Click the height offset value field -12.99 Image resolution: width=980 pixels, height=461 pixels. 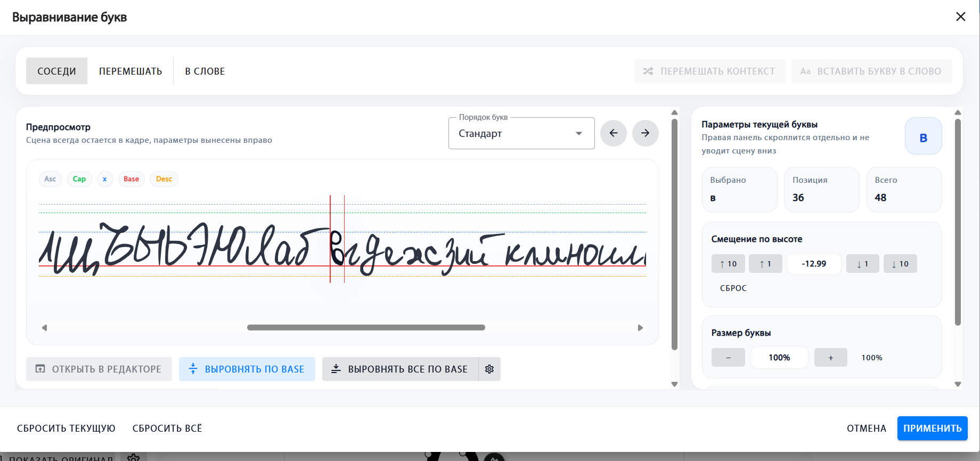tap(814, 264)
